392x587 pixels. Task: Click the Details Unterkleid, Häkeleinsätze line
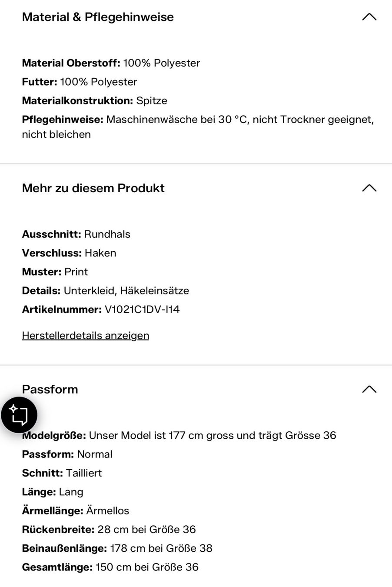(106, 290)
